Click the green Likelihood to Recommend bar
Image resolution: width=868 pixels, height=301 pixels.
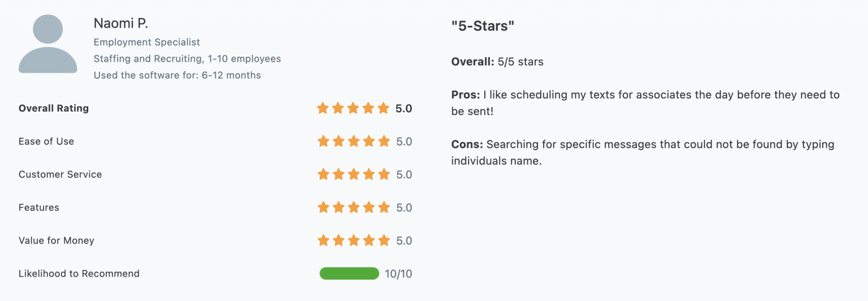tap(349, 274)
